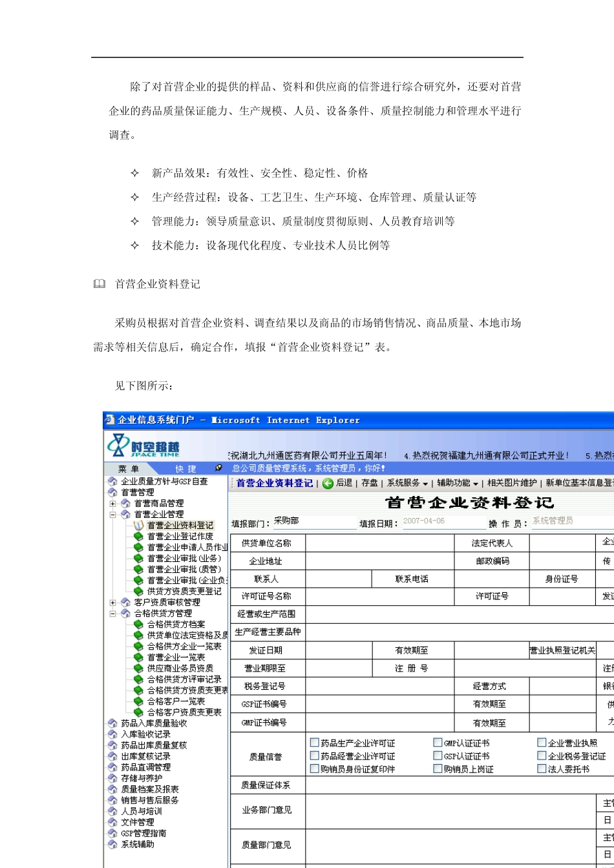The width and height of the screenshot is (614, 868).
Task: Click the Internet Explorer icon in title bar
Action: click(110, 420)
